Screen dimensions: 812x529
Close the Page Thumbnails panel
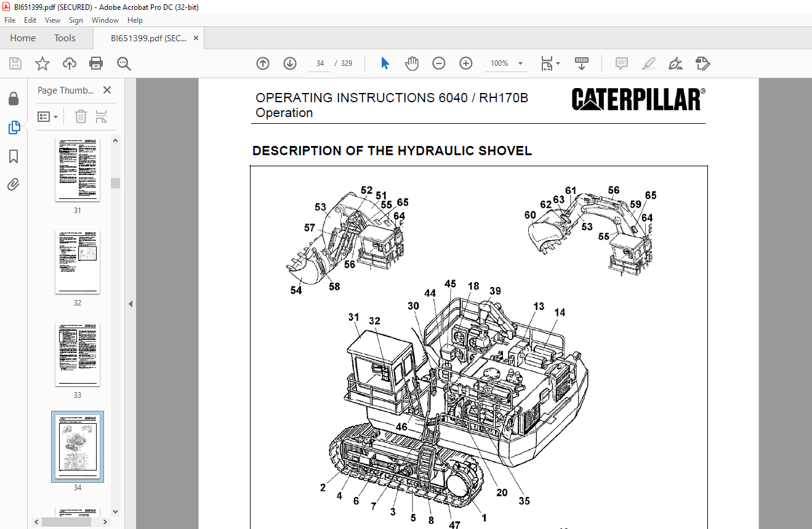tap(107, 90)
